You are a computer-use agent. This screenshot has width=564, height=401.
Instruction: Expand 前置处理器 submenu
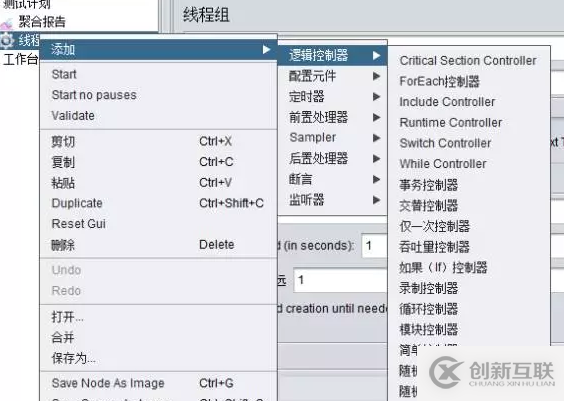333,117
